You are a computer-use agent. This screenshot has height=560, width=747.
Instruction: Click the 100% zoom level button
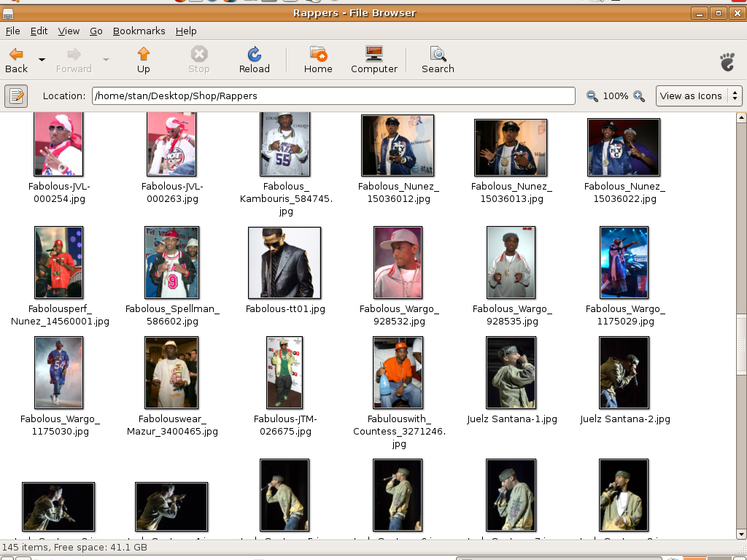615,96
